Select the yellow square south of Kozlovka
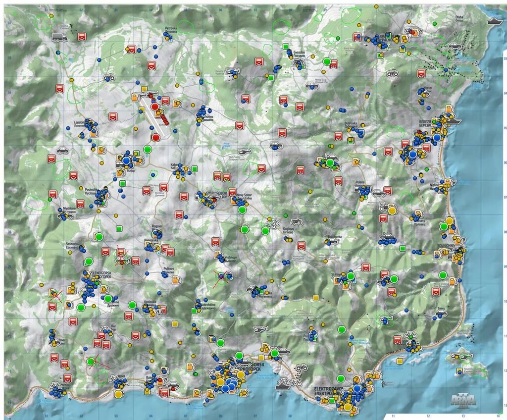 [x=175, y=323]
